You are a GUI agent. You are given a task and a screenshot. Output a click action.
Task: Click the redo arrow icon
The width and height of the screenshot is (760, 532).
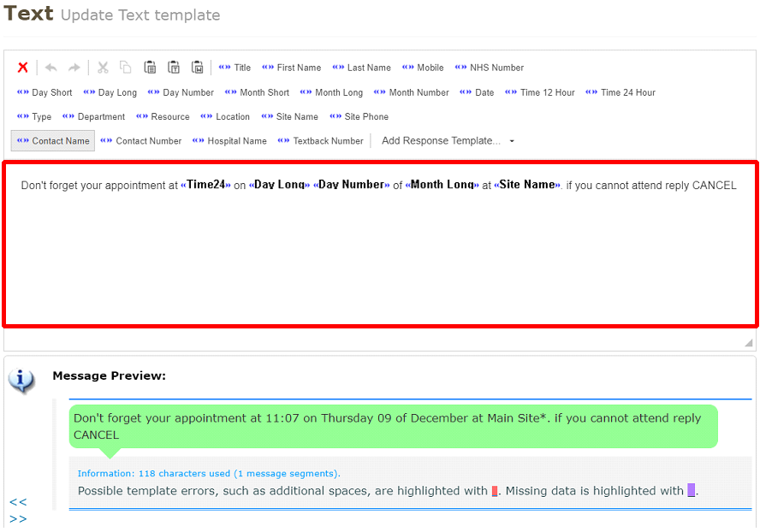[74, 68]
